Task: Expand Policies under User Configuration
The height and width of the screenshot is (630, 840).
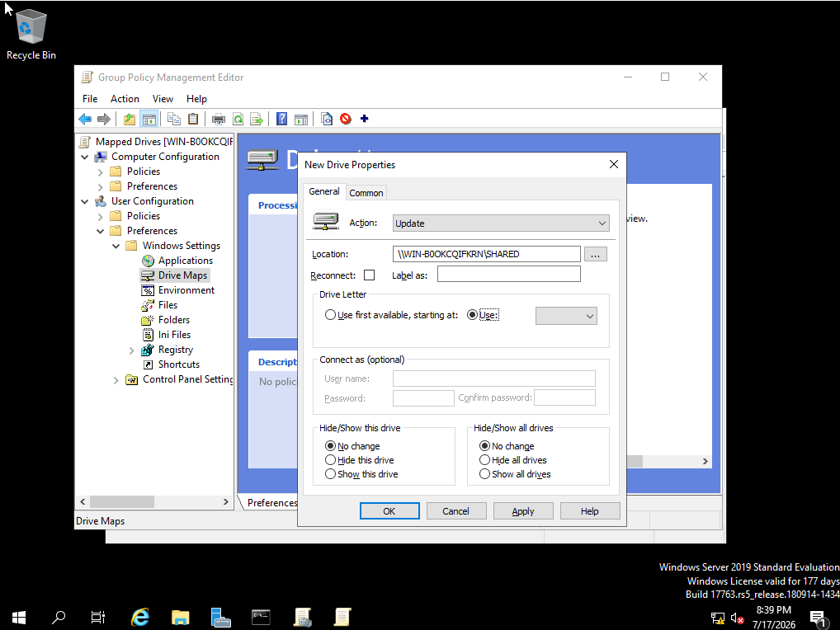Action: point(100,216)
